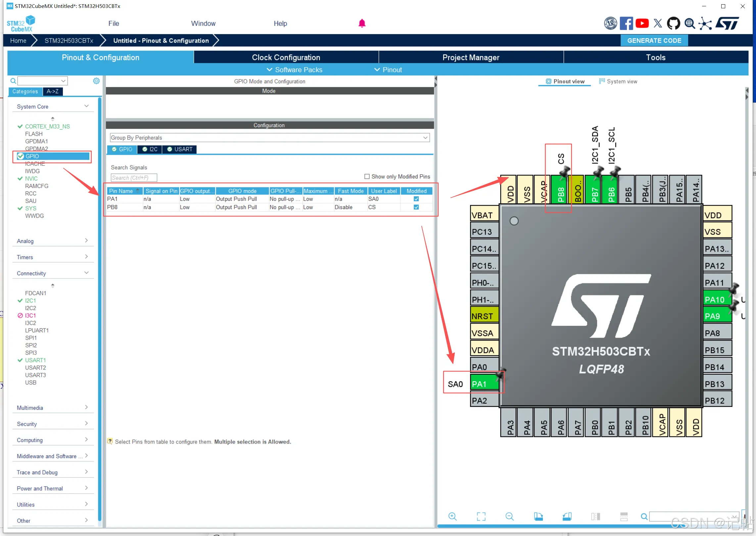This screenshot has width=756, height=536.
Task: Open the YouTube icon link
Action: [642, 23]
